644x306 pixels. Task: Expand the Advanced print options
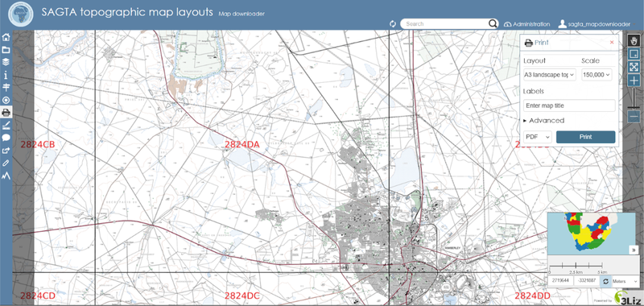[544, 120]
